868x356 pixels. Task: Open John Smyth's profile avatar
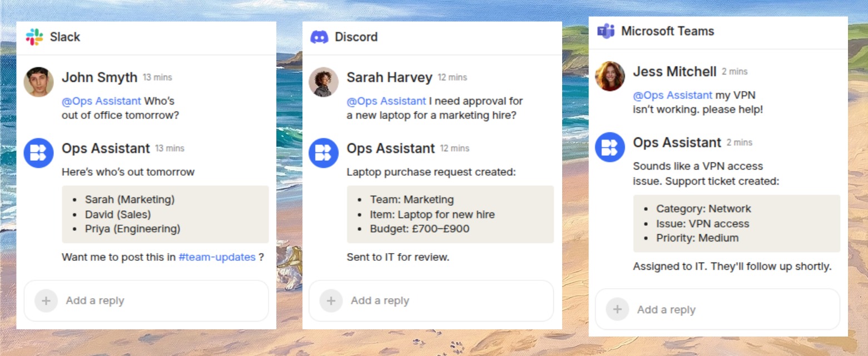point(38,82)
